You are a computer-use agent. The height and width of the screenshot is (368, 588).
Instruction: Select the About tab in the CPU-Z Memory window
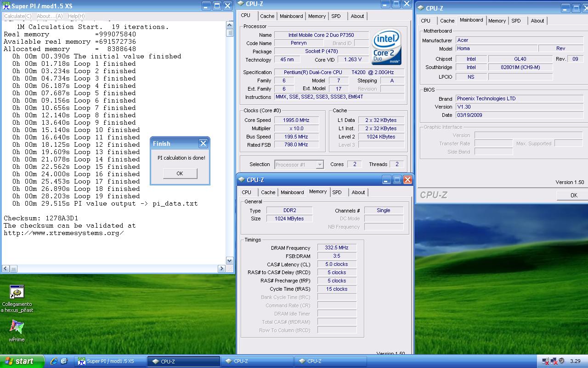358,192
